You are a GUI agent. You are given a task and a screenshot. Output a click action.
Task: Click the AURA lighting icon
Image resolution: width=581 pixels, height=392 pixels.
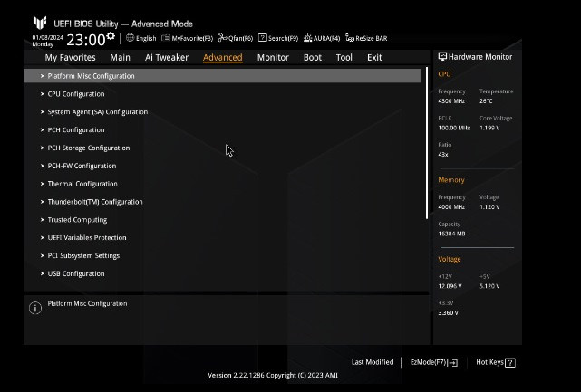[x=307, y=38]
